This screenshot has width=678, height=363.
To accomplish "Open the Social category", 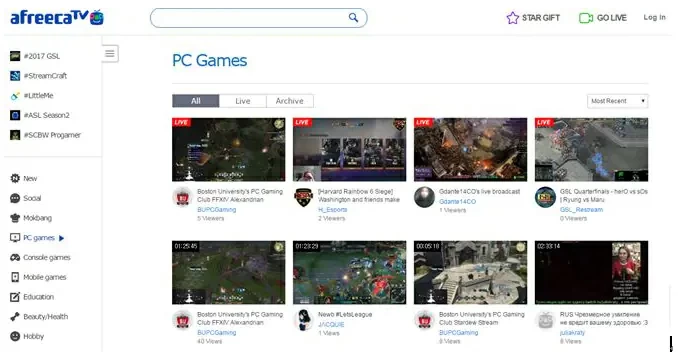I will [x=32, y=198].
